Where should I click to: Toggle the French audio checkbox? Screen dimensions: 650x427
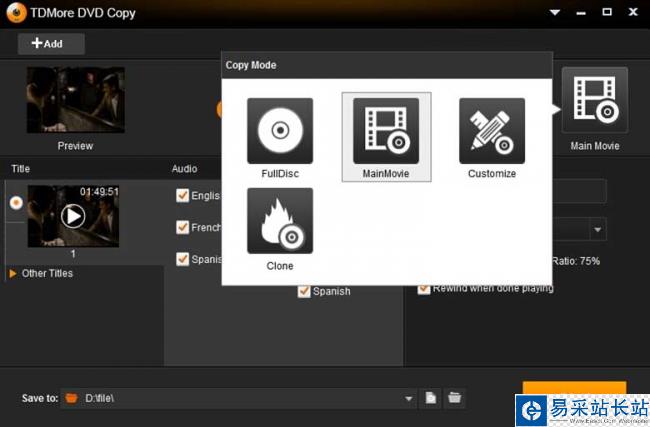click(x=182, y=227)
